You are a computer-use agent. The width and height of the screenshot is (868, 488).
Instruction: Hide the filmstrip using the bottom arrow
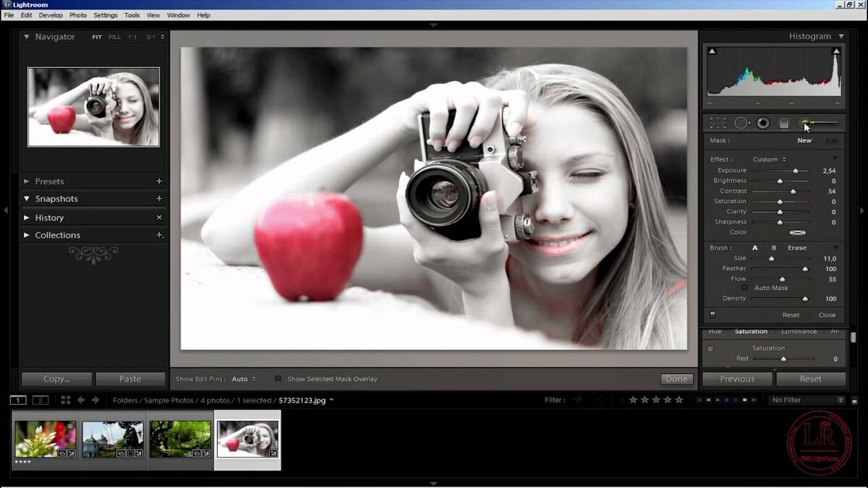click(434, 483)
